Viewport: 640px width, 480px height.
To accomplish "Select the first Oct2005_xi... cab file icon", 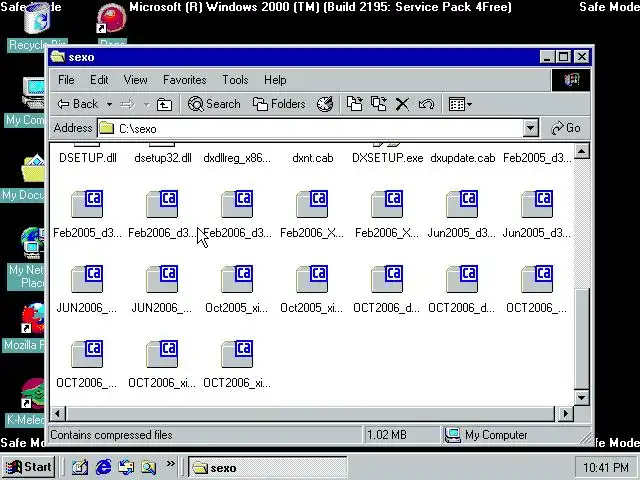I will point(237,279).
